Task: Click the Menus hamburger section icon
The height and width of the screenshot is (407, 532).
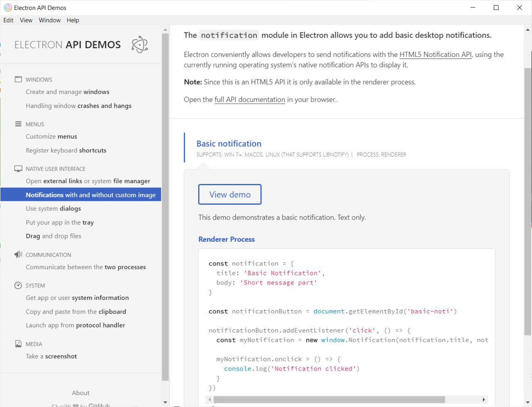Action: click(x=18, y=124)
